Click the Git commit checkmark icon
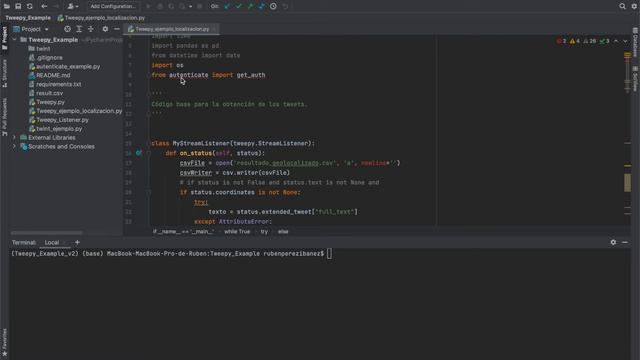Image resolution: width=640 pixels, height=360 pixels. point(238,6)
